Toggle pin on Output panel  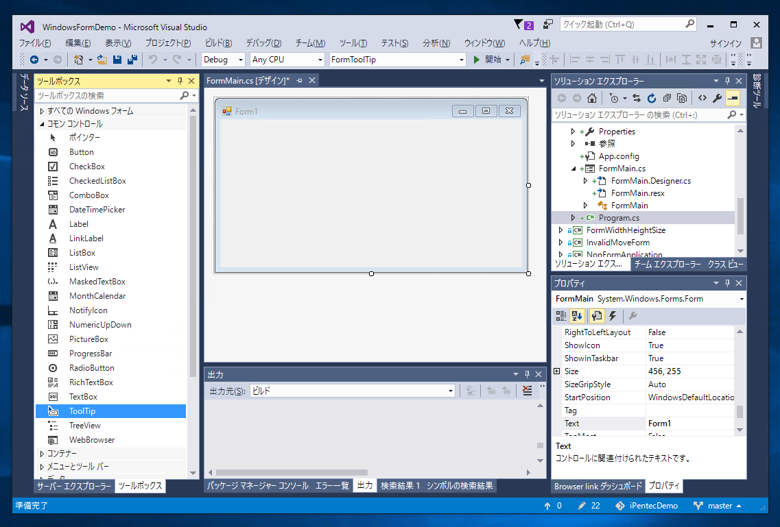(x=527, y=374)
